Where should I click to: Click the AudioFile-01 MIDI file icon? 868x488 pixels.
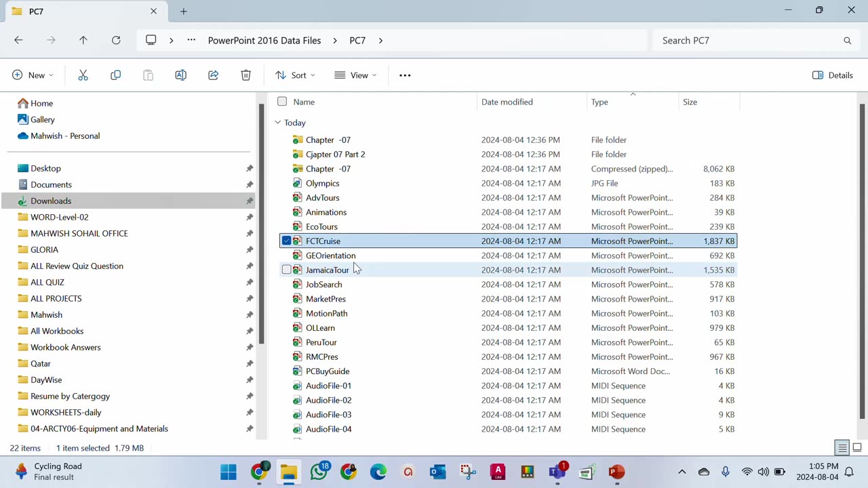(x=297, y=386)
